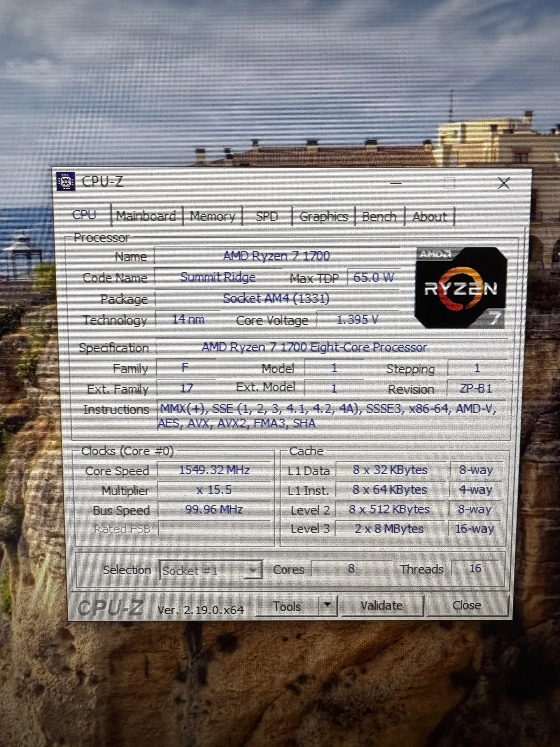Screen dimensions: 560x747
Task: Switch to the Mainboard tab
Action: pyautogui.click(x=146, y=216)
